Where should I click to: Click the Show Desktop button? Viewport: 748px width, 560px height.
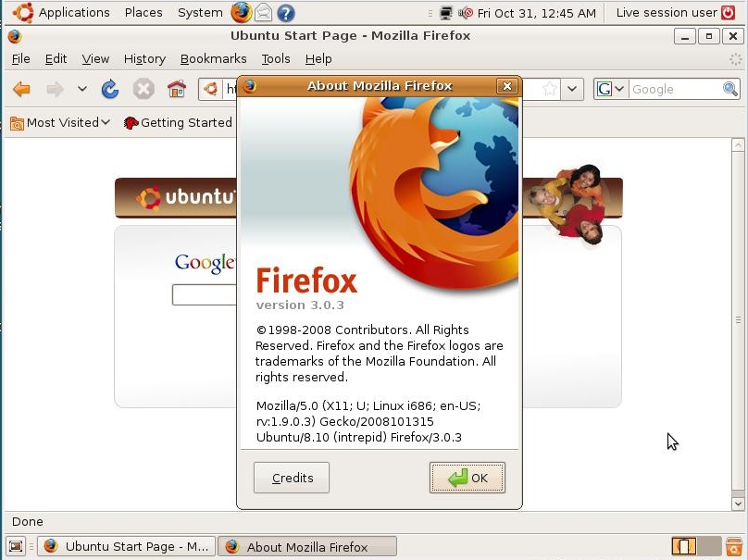pyautogui.click(x=16, y=546)
